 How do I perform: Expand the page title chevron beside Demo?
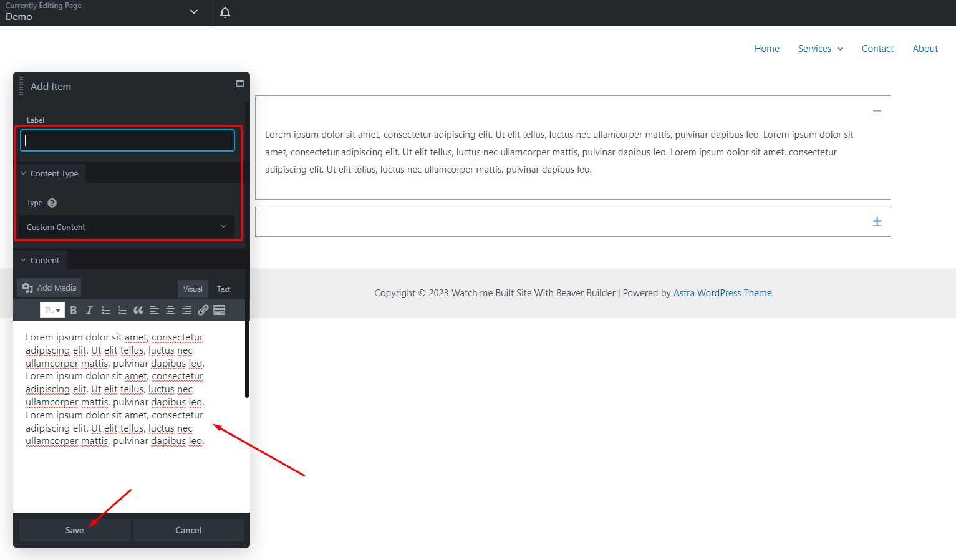coord(194,12)
